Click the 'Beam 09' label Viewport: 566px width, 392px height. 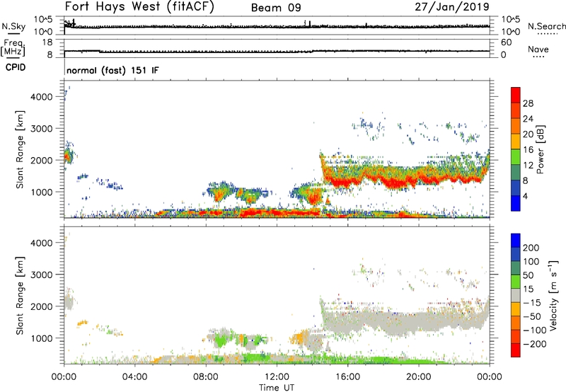coord(276,8)
